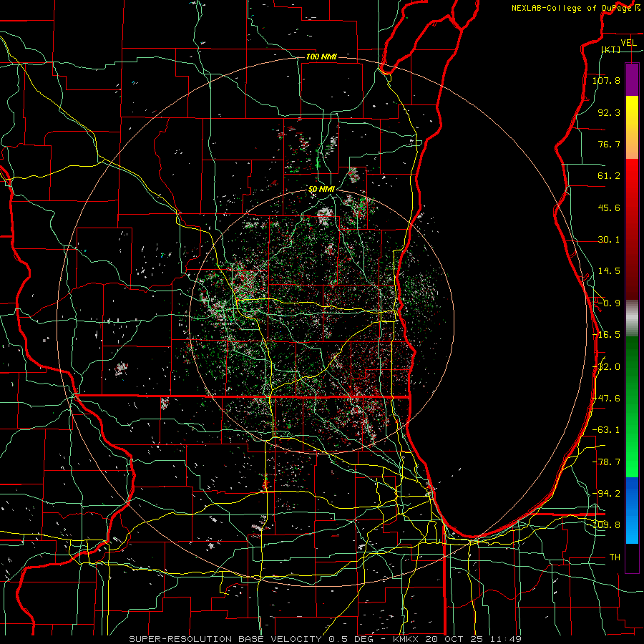
Task: Click the 76.7 velocity scale value
Action: tap(609, 144)
